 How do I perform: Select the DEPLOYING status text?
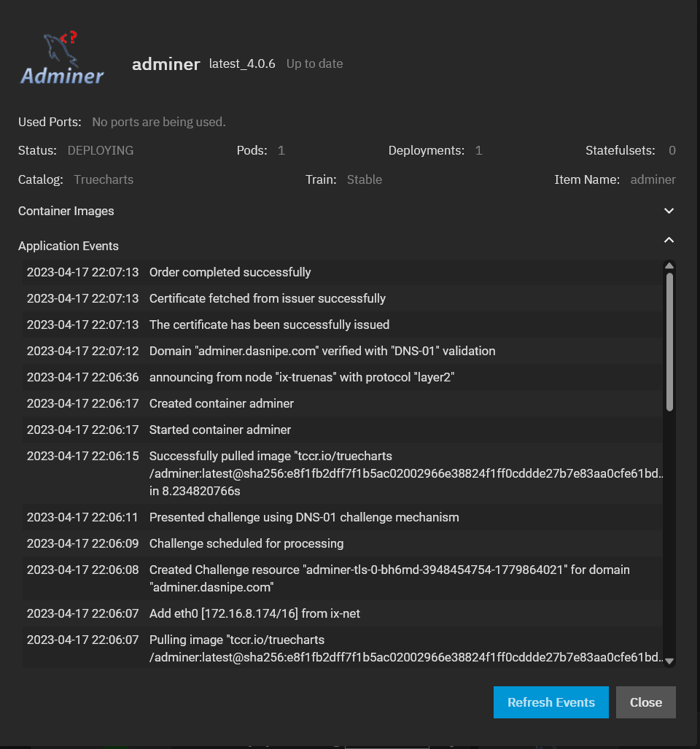point(100,150)
